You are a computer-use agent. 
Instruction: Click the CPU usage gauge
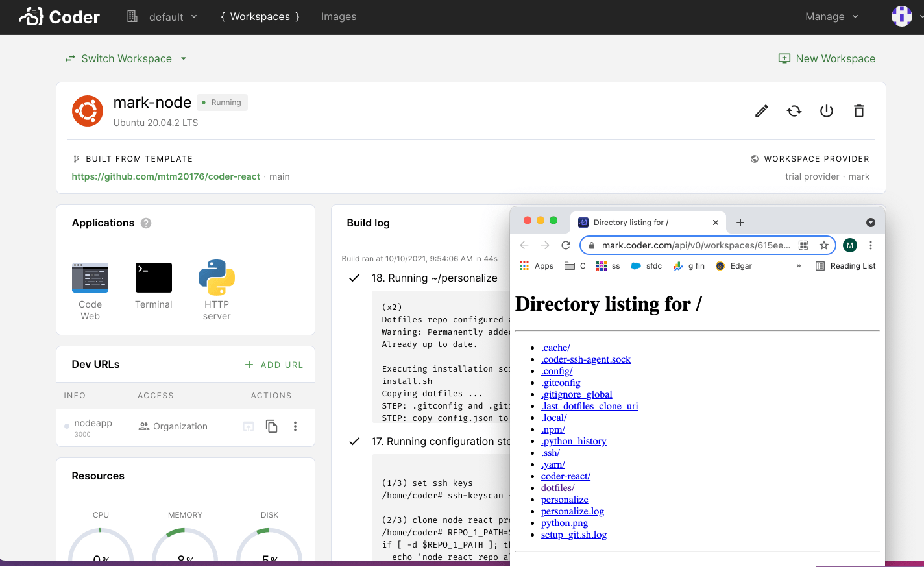click(x=101, y=544)
